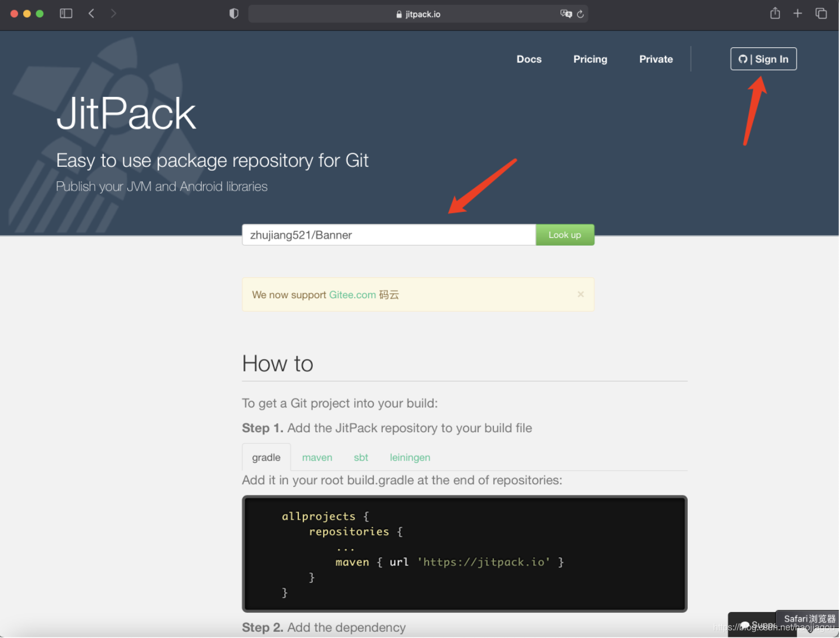Reload the page with the refresh icon
This screenshot has width=840, height=638.
[580, 14]
